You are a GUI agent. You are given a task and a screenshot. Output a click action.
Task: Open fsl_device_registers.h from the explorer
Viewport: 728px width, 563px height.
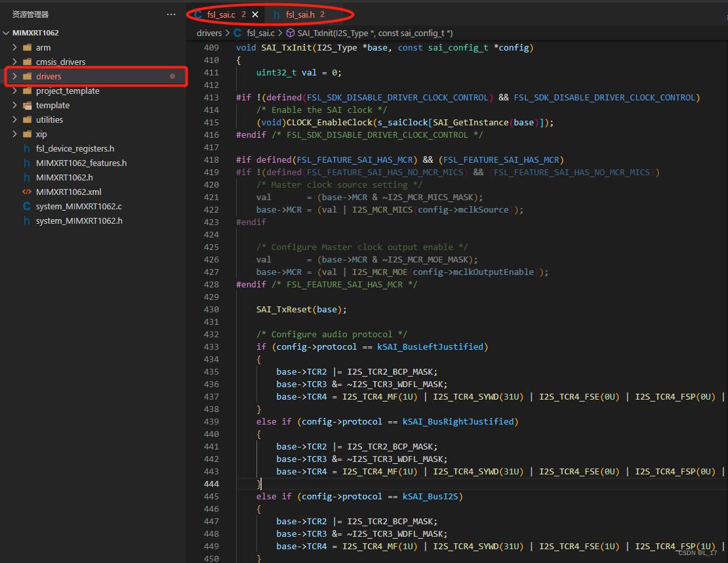(75, 149)
